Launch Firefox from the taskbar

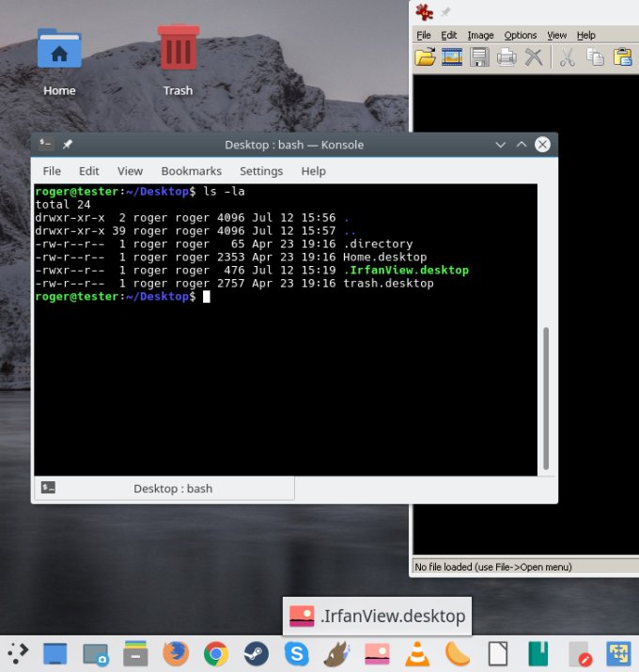[x=175, y=653]
